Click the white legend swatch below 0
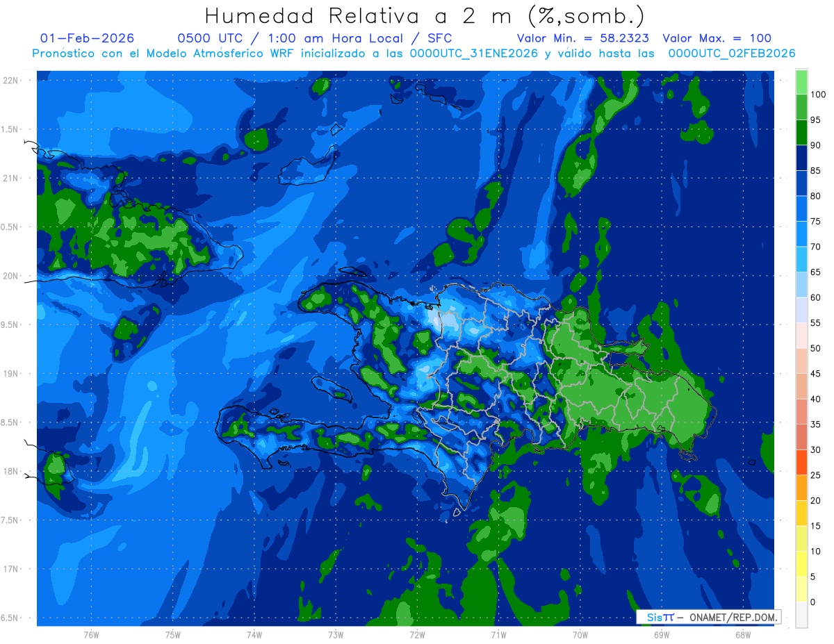Viewport: 834px width, 644px height. 801,614
